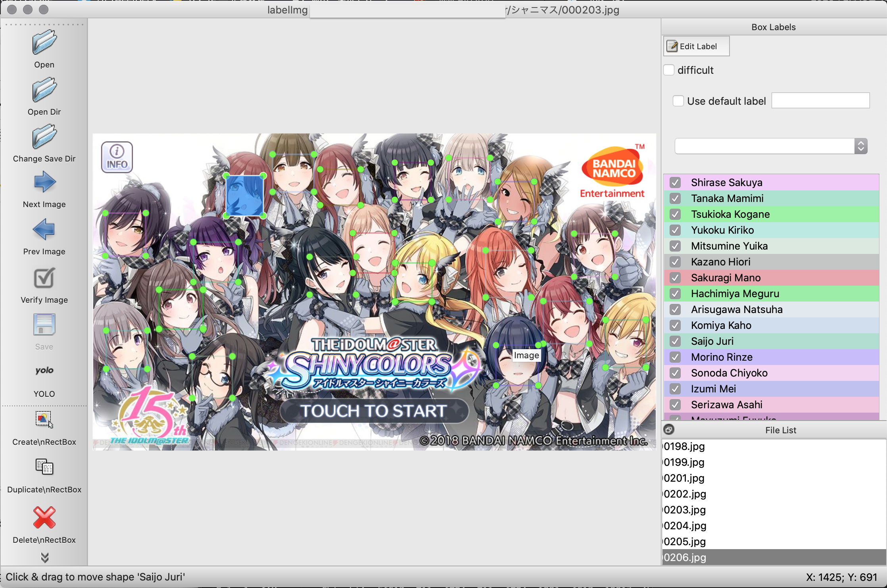This screenshot has height=588, width=887.
Task: Toggle Saijo Juri checkbox
Action: pyautogui.click(x=675, y=341)
